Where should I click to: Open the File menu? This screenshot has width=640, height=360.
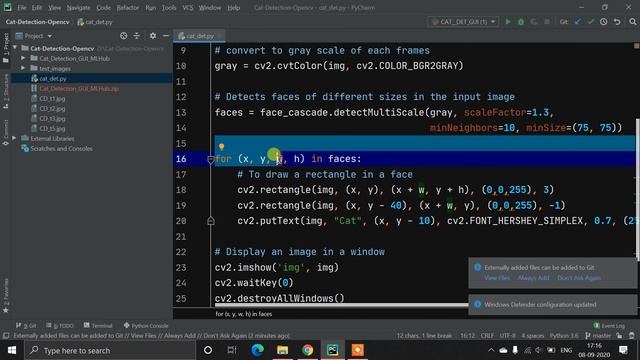(22, 7)
